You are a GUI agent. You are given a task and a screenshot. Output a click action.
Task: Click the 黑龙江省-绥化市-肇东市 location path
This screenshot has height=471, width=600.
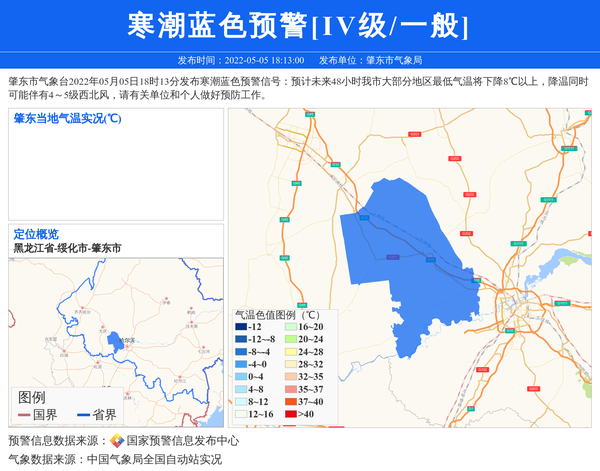click(67, 247)
